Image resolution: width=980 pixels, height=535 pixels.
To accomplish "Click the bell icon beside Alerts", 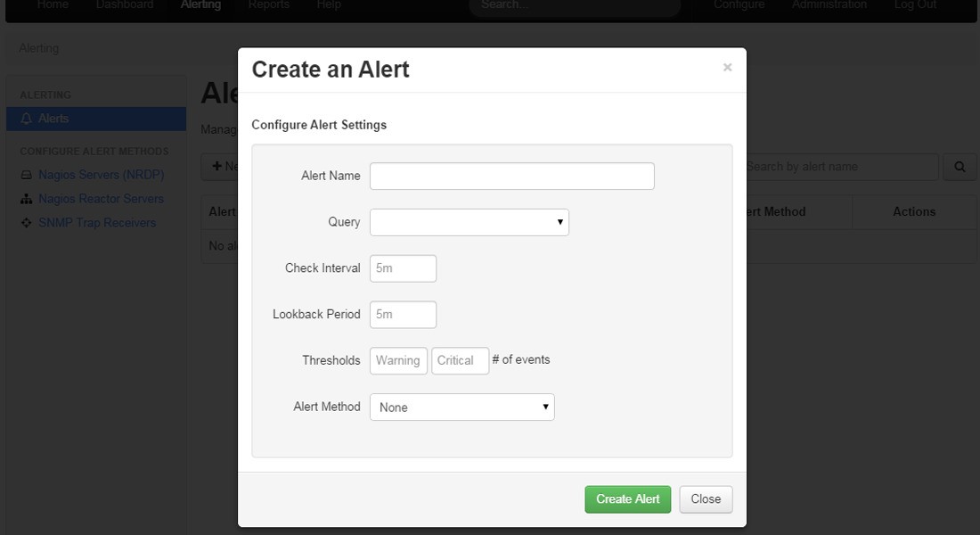I will click(x=27, y=119).
